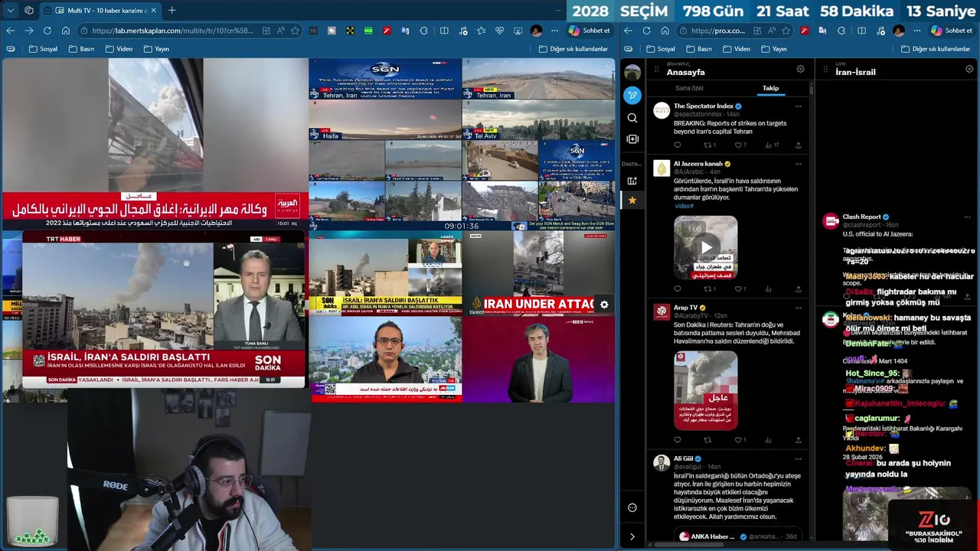Select the Al Arabiya stream tile
The height and width of the screenshot is (551, 980).
(x=155, y=144)
